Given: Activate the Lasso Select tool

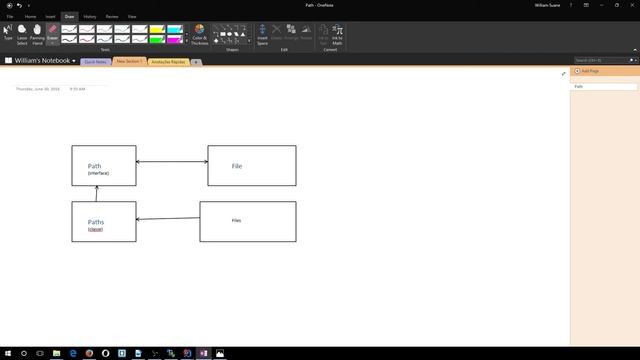Looking at the screenshot, I should (x=22, y=34).
